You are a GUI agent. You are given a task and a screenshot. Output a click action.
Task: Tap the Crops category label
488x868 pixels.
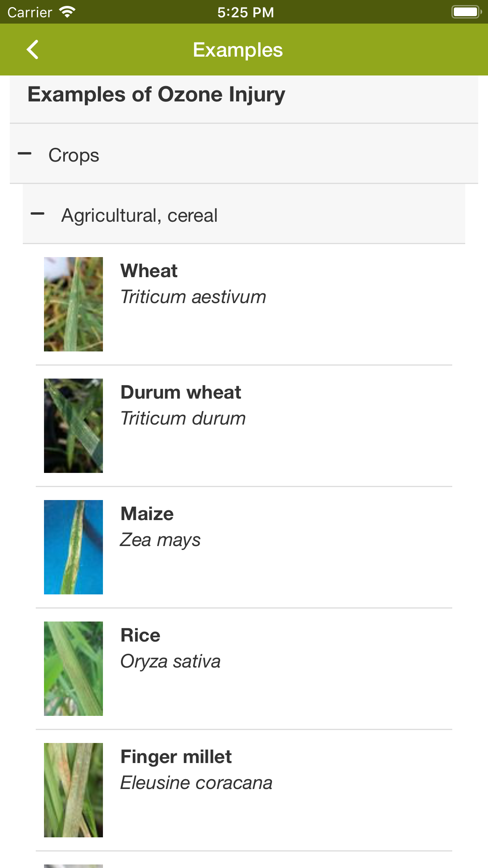[x=73, y=155]
